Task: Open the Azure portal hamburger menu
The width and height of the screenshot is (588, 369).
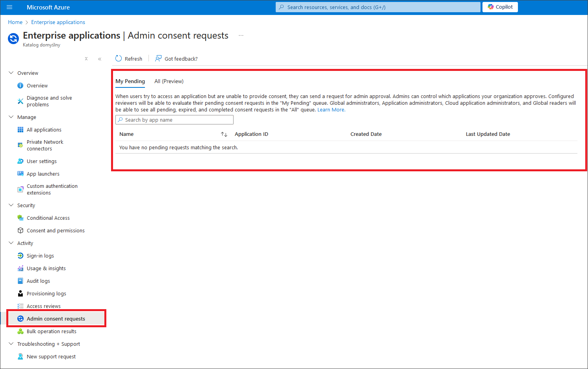Action: 9,7
